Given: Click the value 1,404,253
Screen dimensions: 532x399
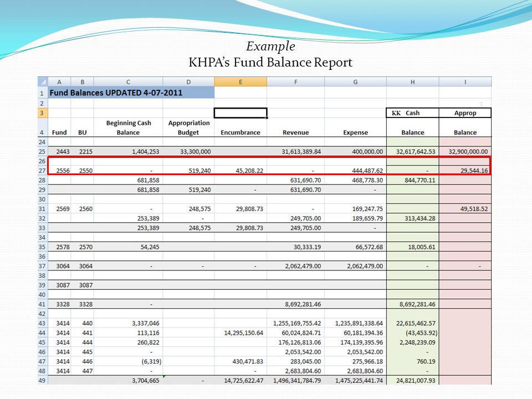Looking at the screenshot, I should tap(145, 152).
